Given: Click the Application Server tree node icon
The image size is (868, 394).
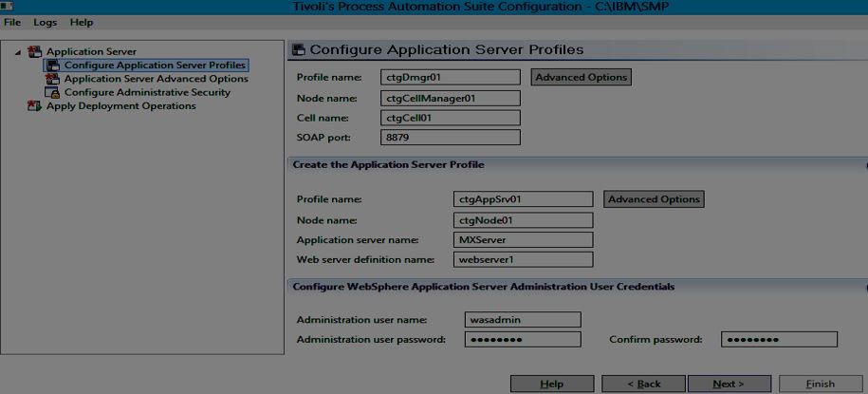Looking at the screenshot, I should point(34,51).
